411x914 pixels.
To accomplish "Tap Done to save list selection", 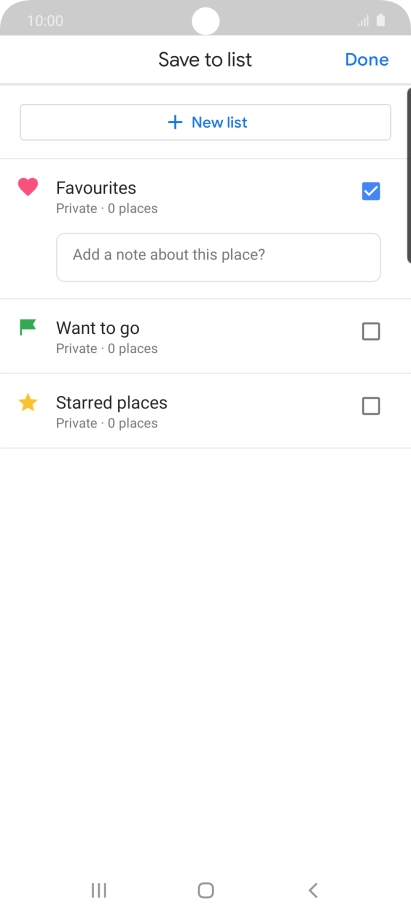I will coord(367,59).
